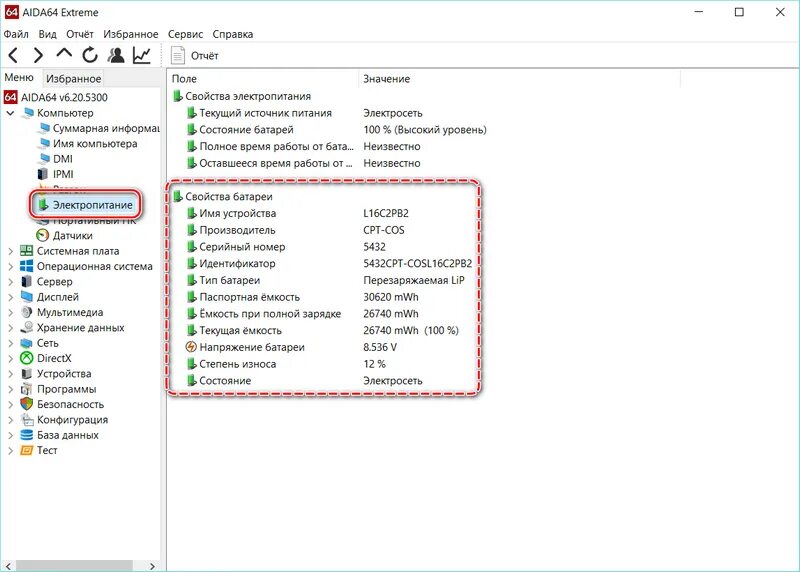Viewport: 800px width, 572px height.
Task: Open the Сервис menu
Action: pos(185,34)
